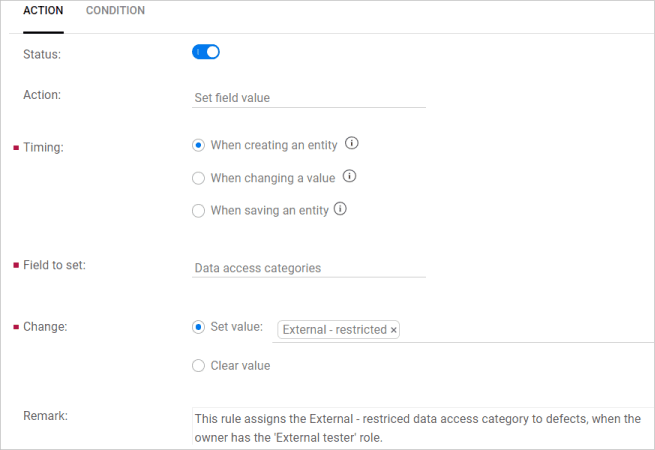Switch to the ACTION tab
The image size is (655, 450).
point(43,11)
